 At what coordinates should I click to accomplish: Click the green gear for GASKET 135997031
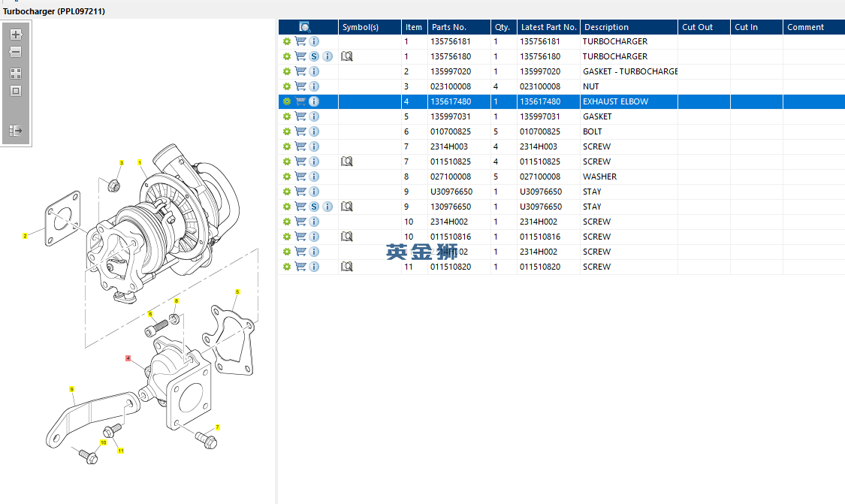[286, 116]
